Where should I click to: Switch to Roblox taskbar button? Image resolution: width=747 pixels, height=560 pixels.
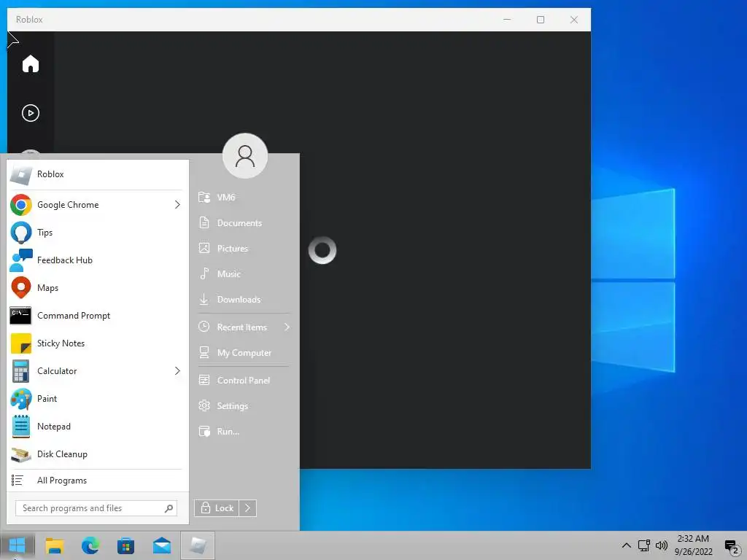[198, 545]
